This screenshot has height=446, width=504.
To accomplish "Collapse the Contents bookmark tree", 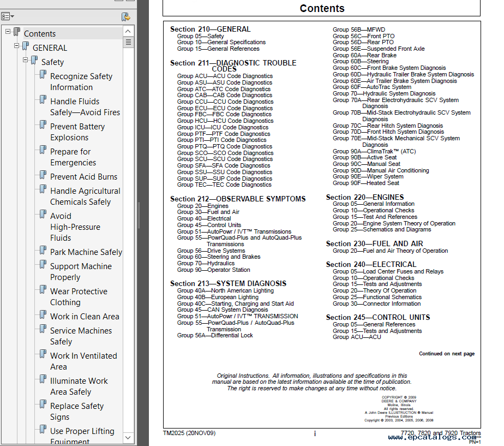I will tap(8, 32).
